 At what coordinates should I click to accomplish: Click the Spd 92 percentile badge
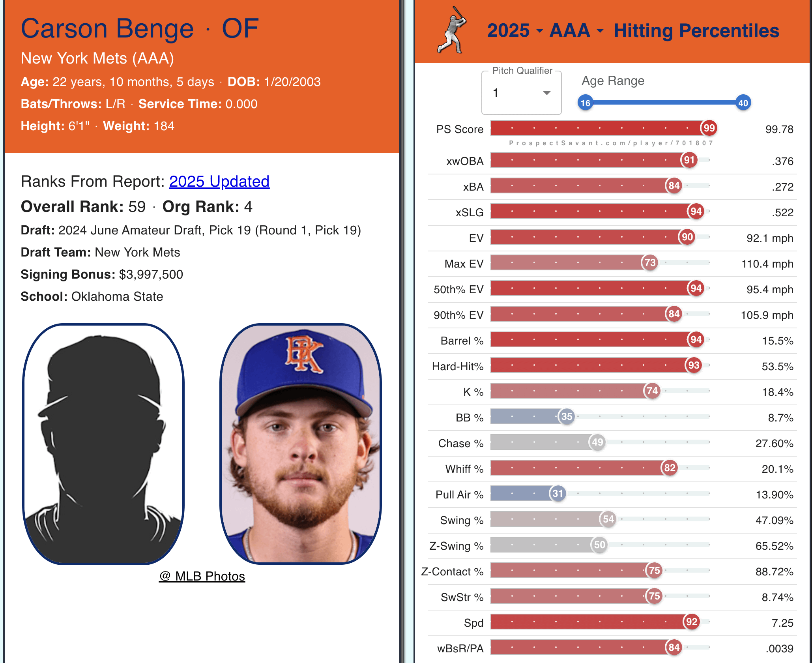(691, 622)
